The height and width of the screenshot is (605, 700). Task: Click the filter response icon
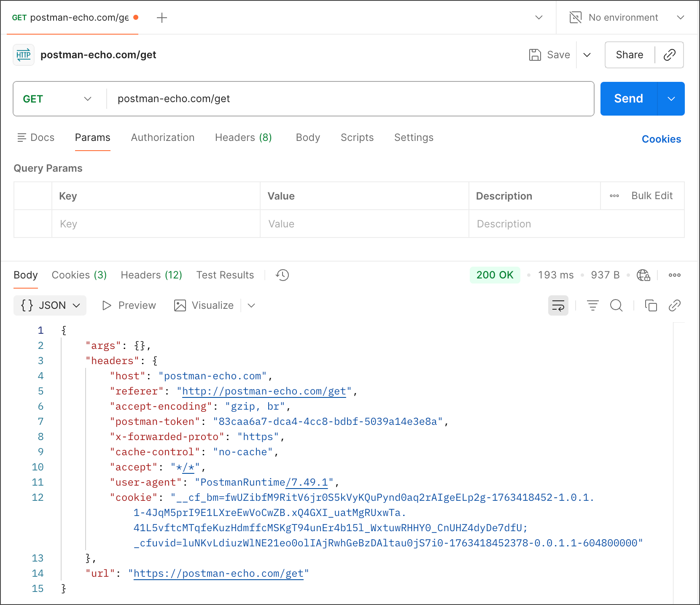pyautogui.click(x=592, y=305)
